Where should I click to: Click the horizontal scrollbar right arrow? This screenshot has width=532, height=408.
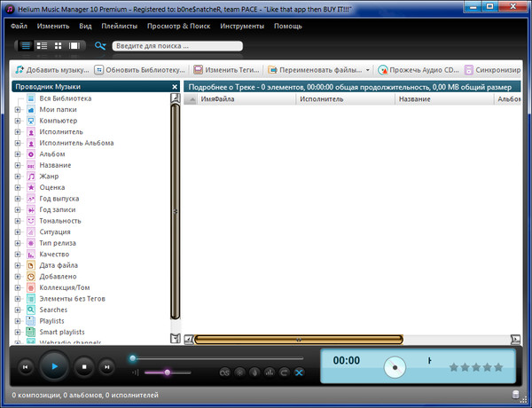(x=515, y=339)
